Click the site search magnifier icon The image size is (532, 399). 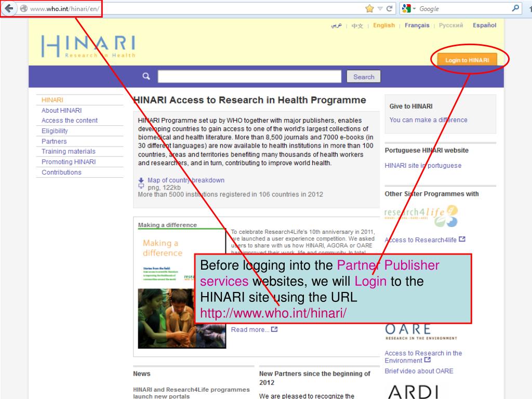(146, 76)
